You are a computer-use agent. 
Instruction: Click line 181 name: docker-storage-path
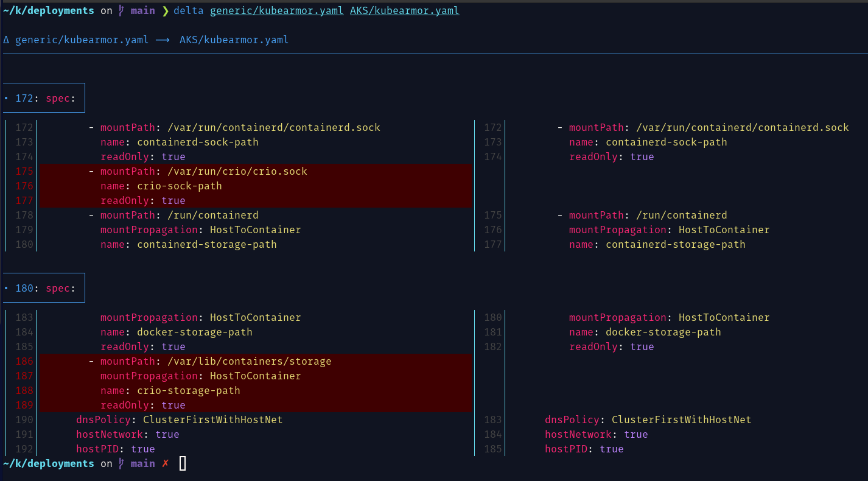(645, 332)
